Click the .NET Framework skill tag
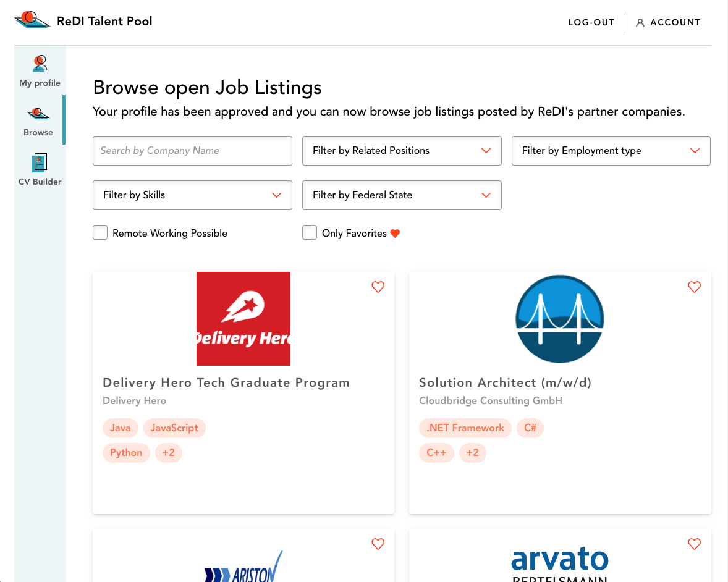728x582 pixels. pos(465,428)
